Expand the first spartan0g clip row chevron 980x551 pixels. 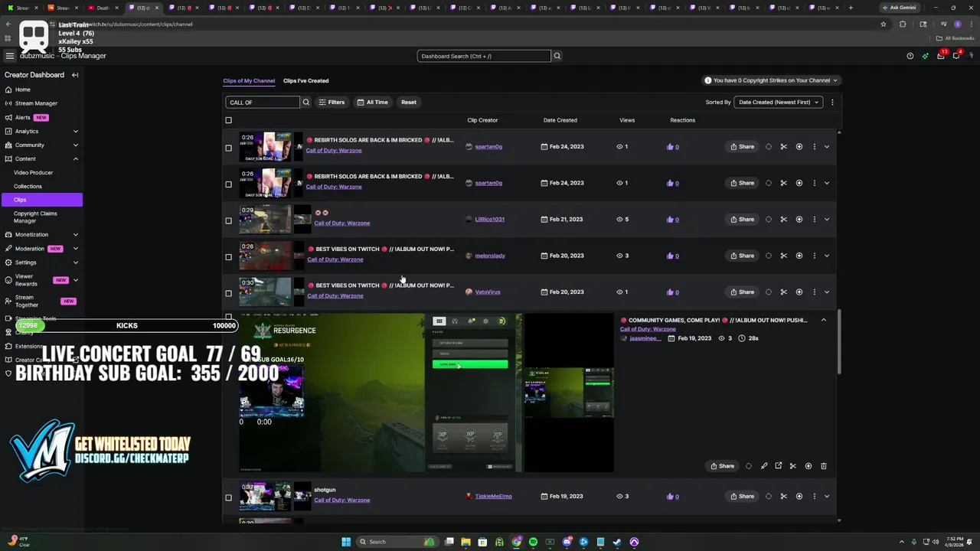(826, 147)
